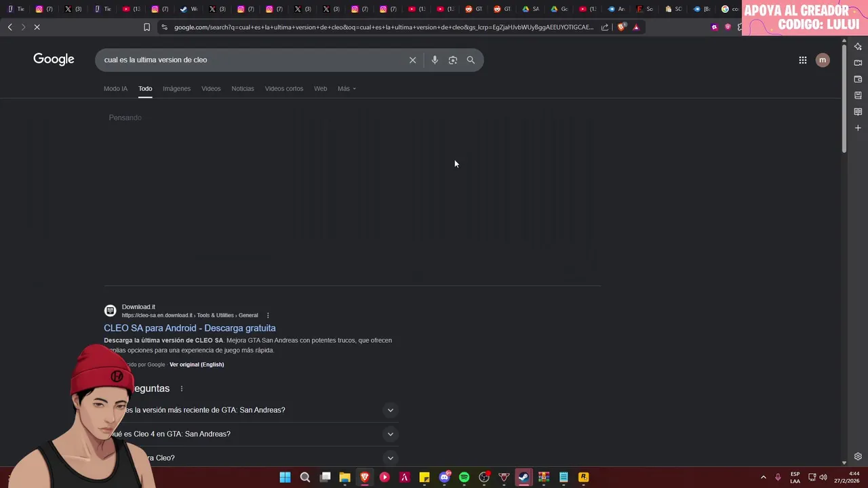The image size is (868, 488).
Task: Open three-dot menu beside Download.it result
Action: click(x=268, y=315)
